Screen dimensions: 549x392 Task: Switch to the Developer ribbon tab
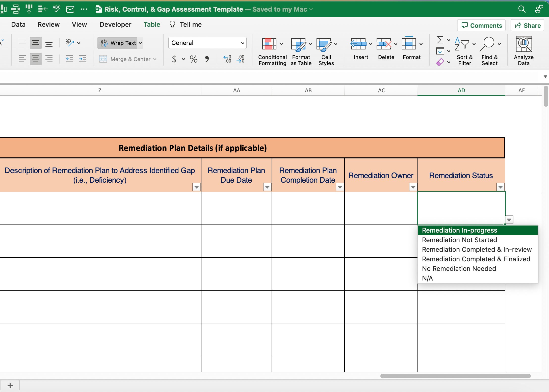[115, 24]
